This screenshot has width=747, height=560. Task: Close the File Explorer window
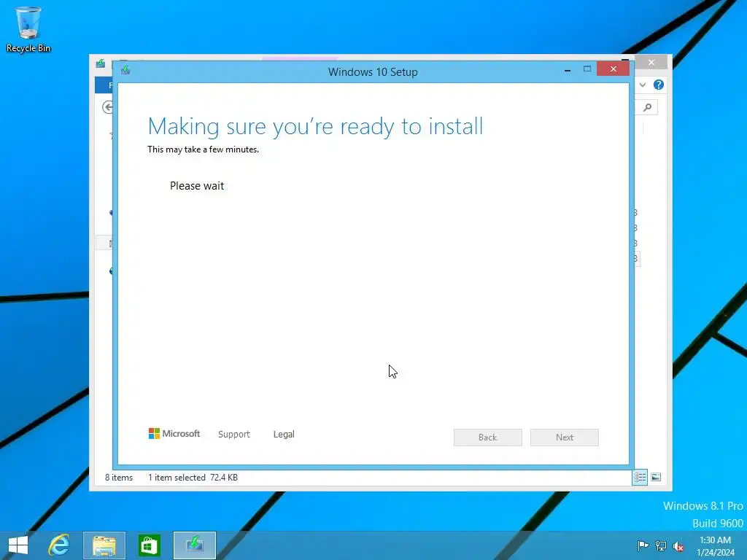click(x=651, y=63)
